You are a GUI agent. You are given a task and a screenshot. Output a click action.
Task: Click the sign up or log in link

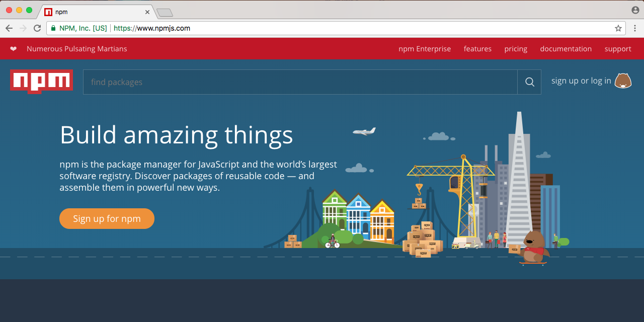581,80
